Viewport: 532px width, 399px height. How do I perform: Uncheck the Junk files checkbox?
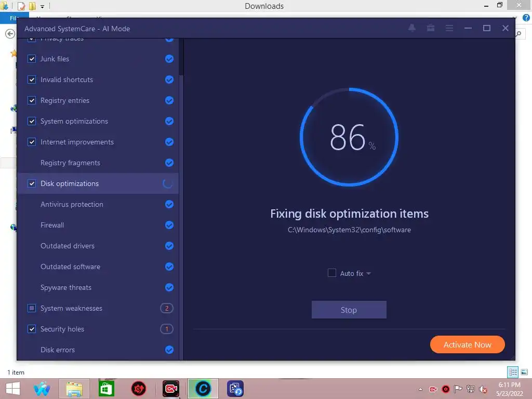pos(32,59)
